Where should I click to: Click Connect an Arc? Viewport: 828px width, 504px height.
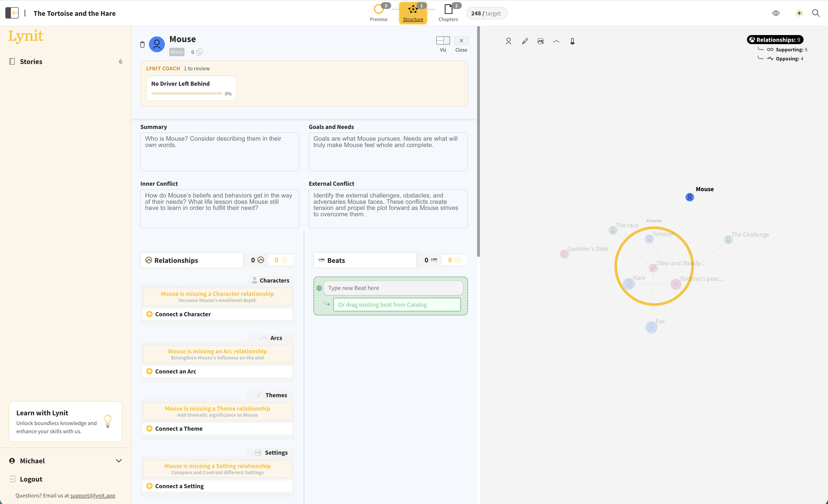coord(218,371)
